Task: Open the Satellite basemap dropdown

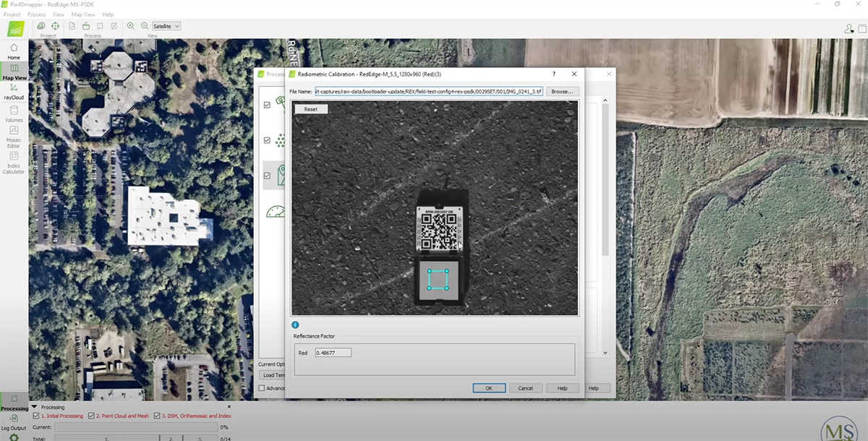Action: point(164,25)
